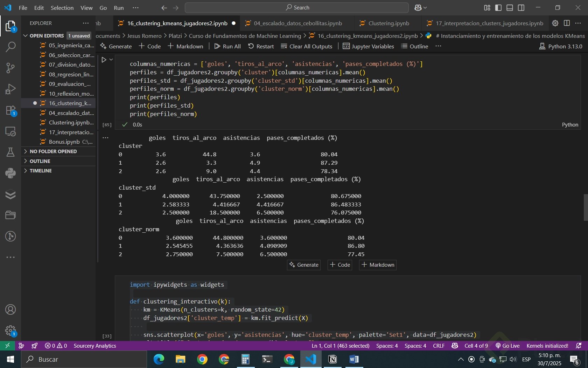Open the Accounts icon

click(10, 310)
